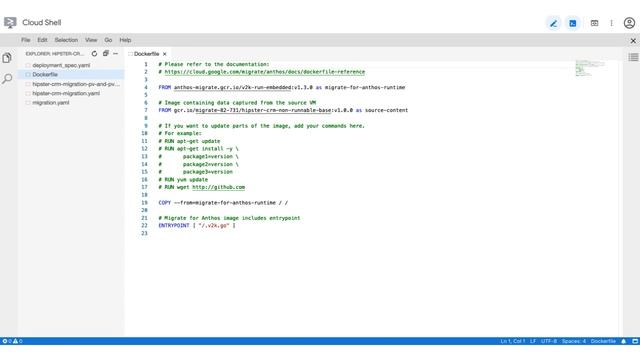640x360 pixels.
Task: Follow the http://github.com link
Action: pos(218,187)
